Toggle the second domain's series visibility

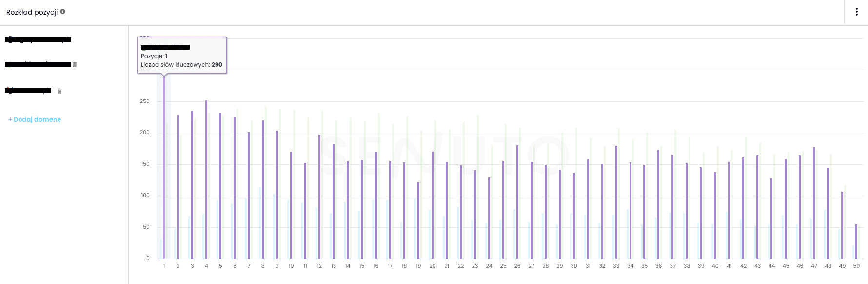click(38, 64)
